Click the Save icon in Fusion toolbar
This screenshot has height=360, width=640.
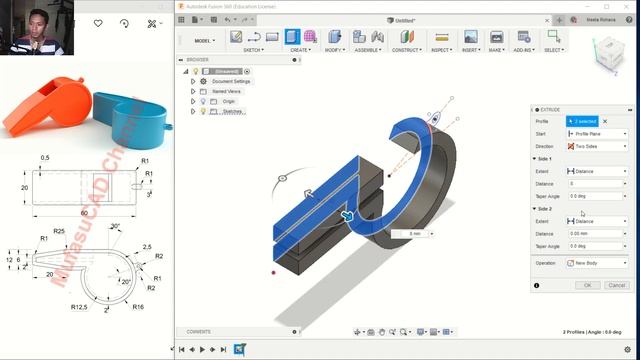click(x=213, y=20)
